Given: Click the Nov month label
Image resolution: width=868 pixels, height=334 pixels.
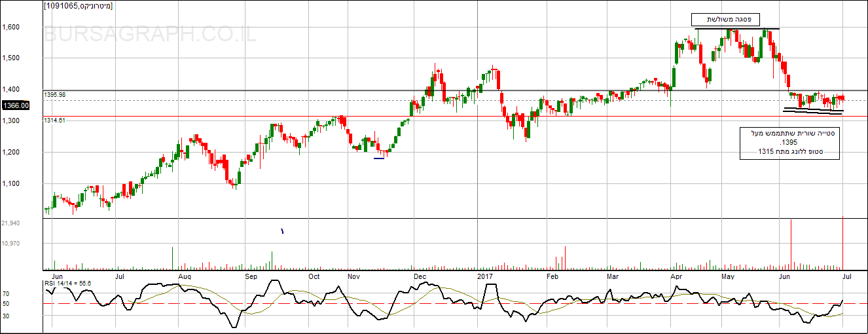Looking at the screenshot, I should click(354, 276).
